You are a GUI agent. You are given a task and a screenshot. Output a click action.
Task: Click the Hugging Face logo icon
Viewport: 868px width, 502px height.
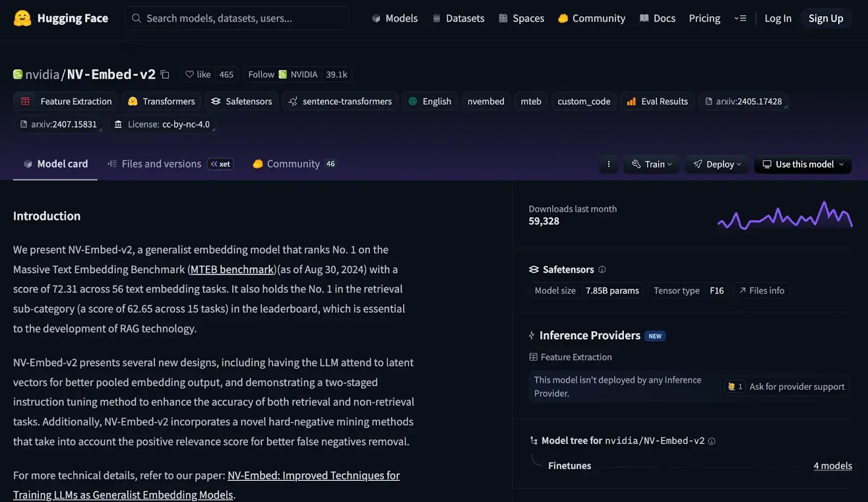pyautogui.click(x=22, y=18)
